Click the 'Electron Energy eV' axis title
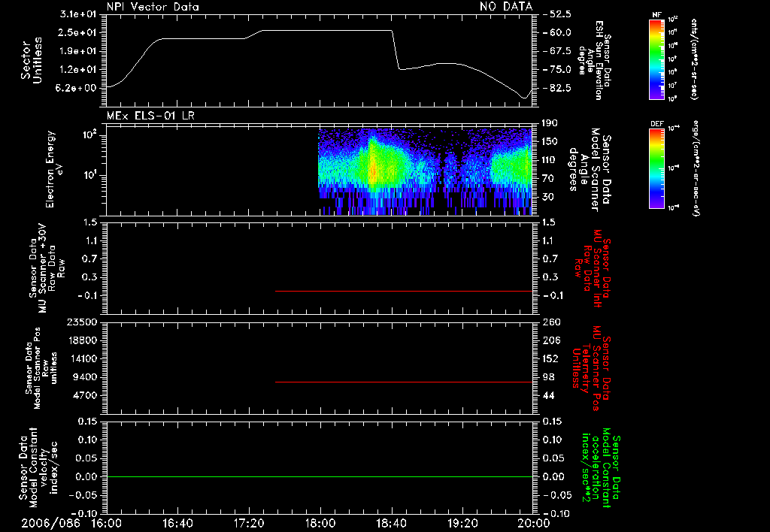This screenshot has width=770, height=532. click(54, 169)
